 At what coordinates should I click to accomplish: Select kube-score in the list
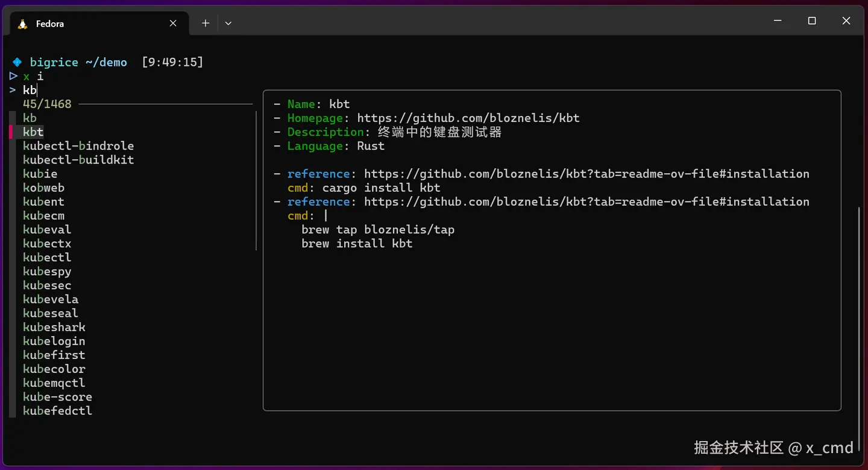[57, 396]
